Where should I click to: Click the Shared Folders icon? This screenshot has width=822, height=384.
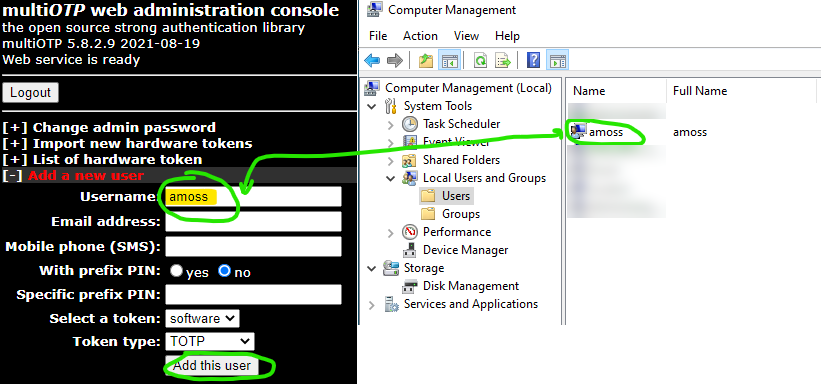[x=410, y=160]
